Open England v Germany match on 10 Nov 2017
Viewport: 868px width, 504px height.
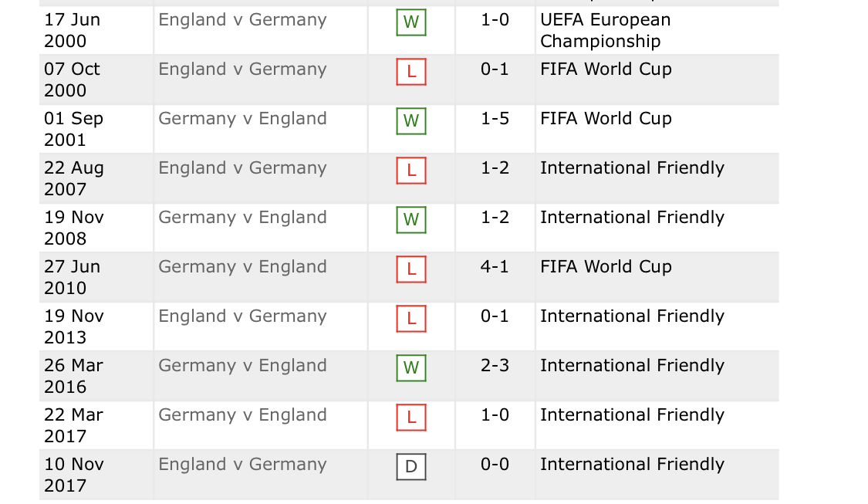click(x=242, y=464)
